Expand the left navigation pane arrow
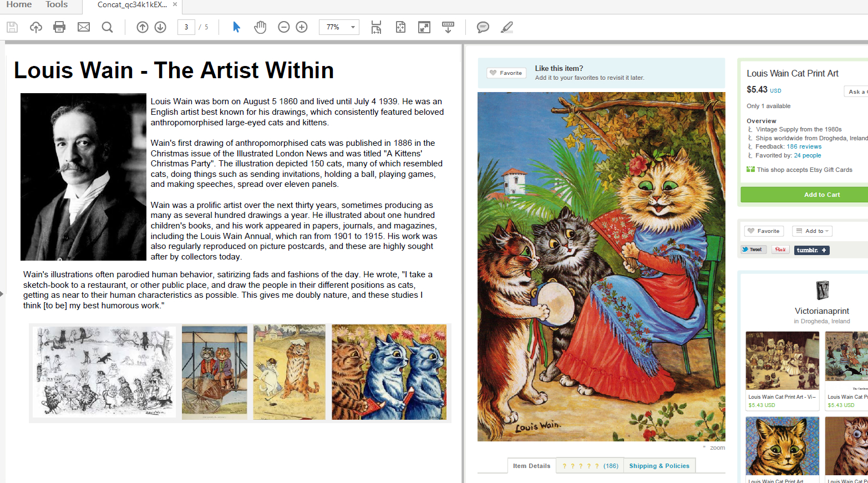The height and width of the screenshot is (483, 868). [2, 293]
